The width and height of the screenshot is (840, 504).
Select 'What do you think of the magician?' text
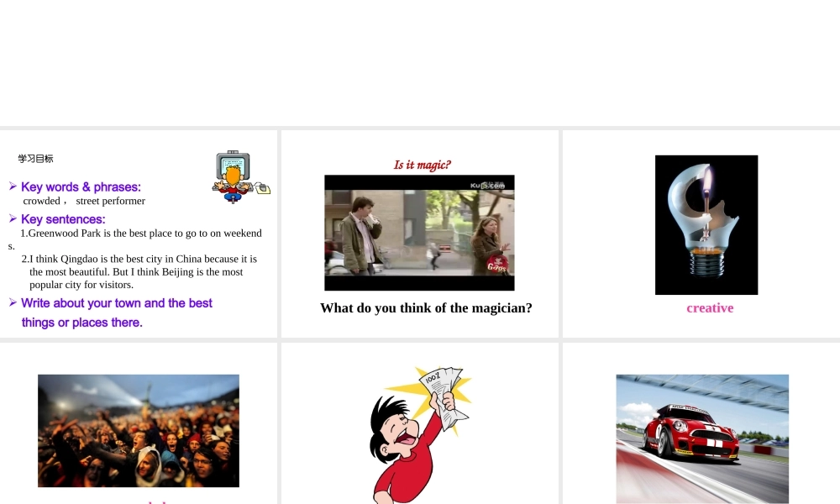(426, 308)
